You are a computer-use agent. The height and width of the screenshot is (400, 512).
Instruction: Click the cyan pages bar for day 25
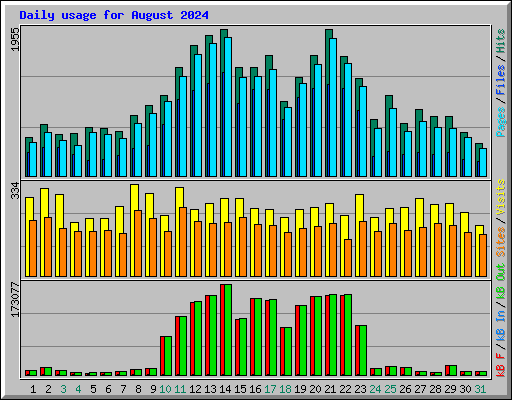pos(393,142)
